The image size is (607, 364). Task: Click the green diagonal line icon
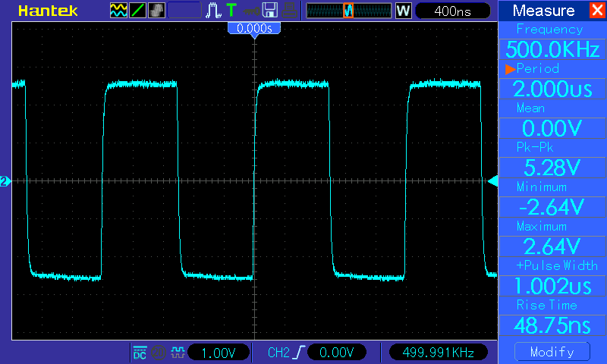137,11
